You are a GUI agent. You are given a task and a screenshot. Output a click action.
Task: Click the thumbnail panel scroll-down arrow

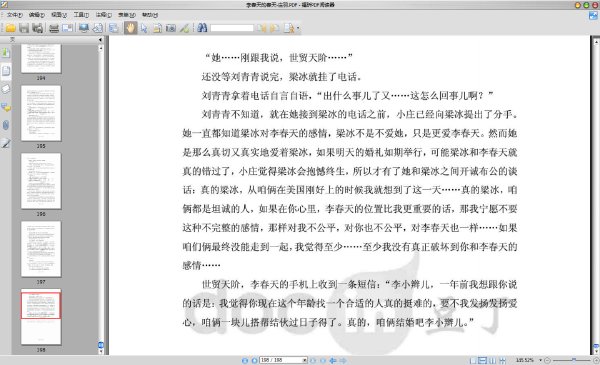101,351
